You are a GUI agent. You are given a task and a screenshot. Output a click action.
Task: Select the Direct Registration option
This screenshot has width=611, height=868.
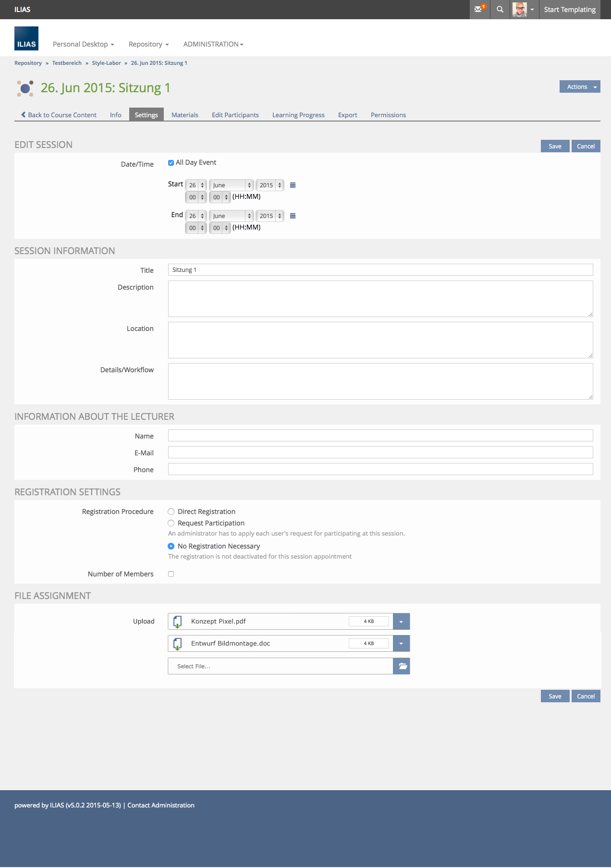coord(171,512)
